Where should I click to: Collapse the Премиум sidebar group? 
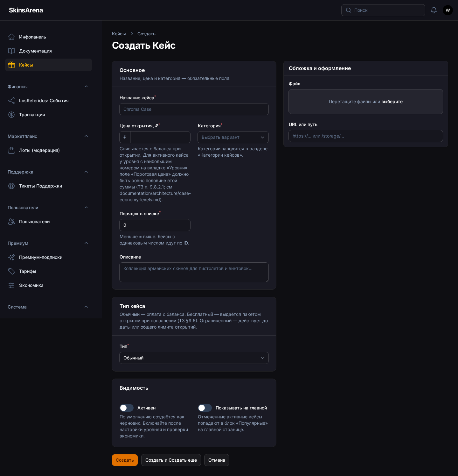click(86, 243)
